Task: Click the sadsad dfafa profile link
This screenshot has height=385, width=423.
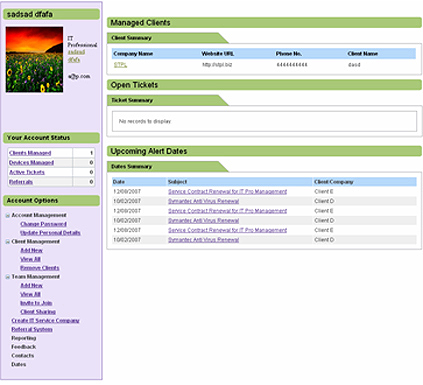Action: (x=76, y=56)
